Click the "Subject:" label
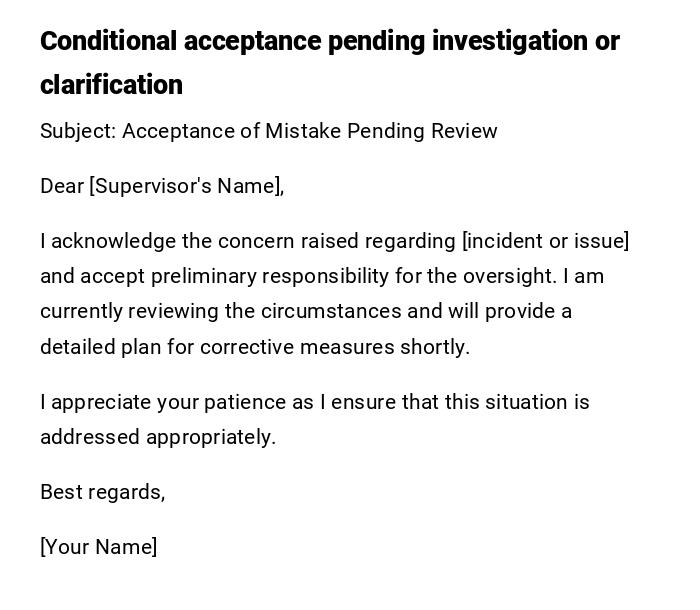 [x=78, y=131]
